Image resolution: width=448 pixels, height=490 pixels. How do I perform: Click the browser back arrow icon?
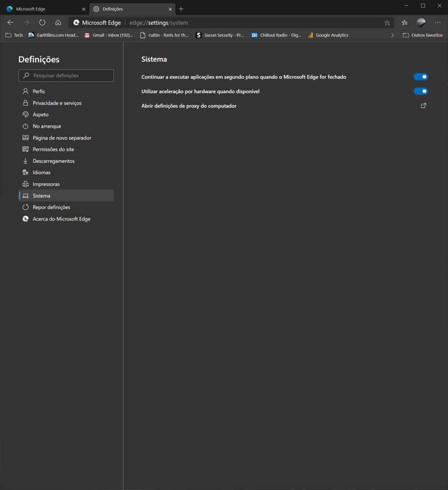[x=11, y=22]
